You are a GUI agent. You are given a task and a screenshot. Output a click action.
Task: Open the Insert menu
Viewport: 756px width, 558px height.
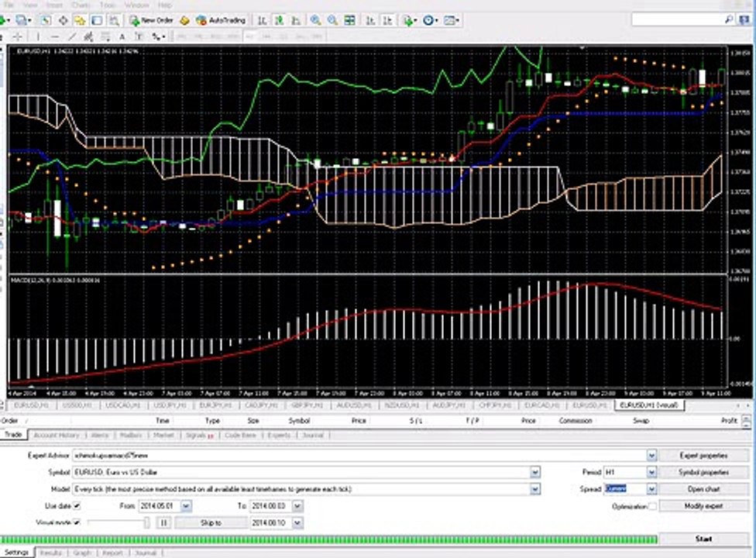pos(54,5)
